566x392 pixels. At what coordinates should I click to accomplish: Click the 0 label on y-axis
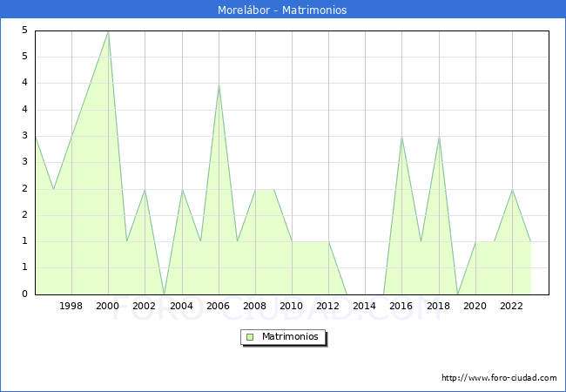(x=26, y=294)
